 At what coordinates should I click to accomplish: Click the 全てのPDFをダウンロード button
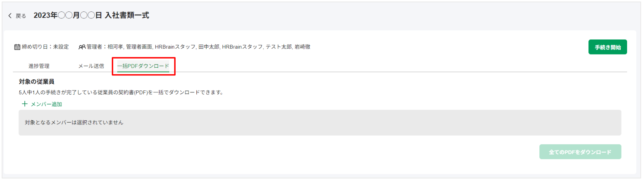click(580, 152)
